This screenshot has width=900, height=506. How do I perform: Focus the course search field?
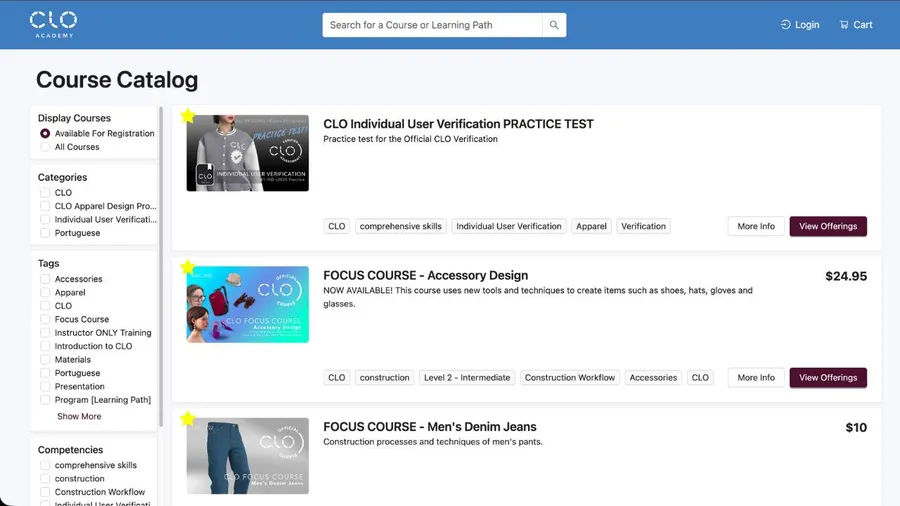[x=432, y=25]
